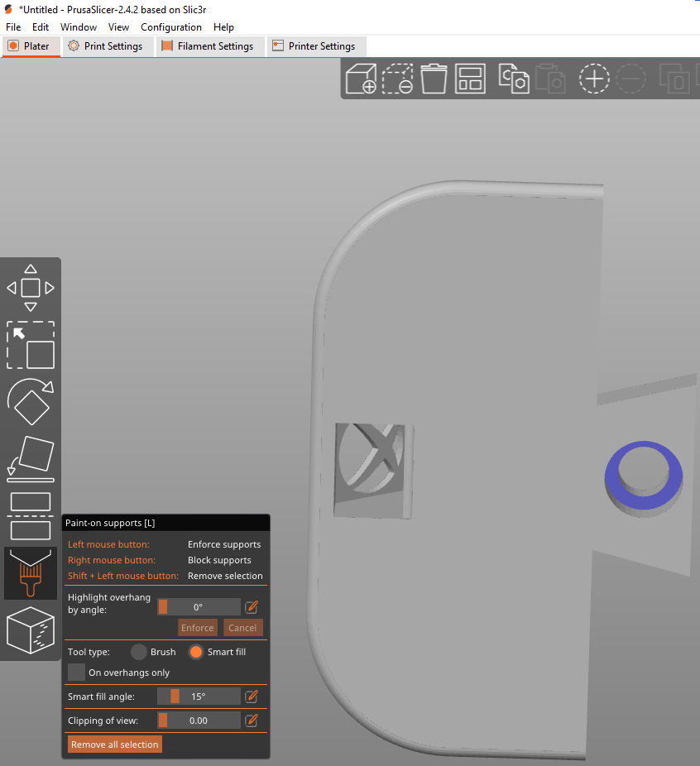
Task: Click the Arrange objects icon
Action: pos(470,78)
